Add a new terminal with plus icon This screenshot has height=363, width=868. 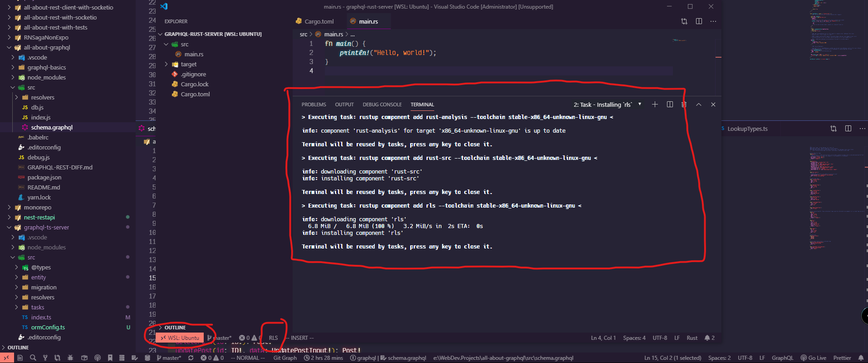(x=655, y=104)
